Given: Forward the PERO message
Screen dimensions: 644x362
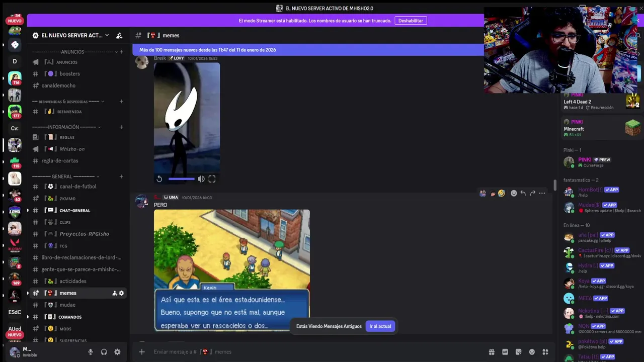Looking at the screenshot, I should pyautogui.click(x=532, y=193).
